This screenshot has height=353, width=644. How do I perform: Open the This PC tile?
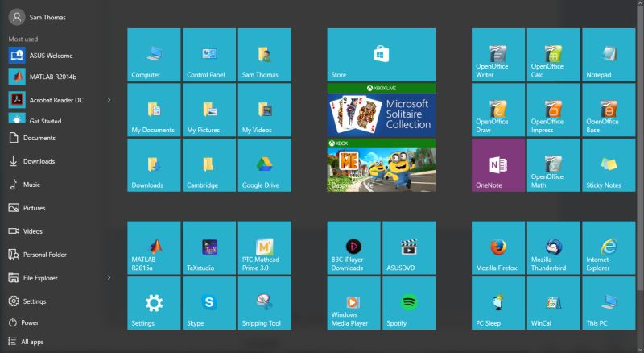coord(609,303)
